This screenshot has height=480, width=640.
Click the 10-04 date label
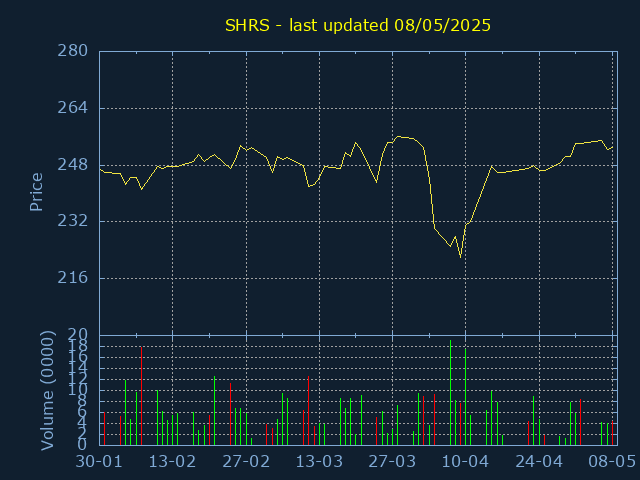pyautogui.click(x=465, y=462)
